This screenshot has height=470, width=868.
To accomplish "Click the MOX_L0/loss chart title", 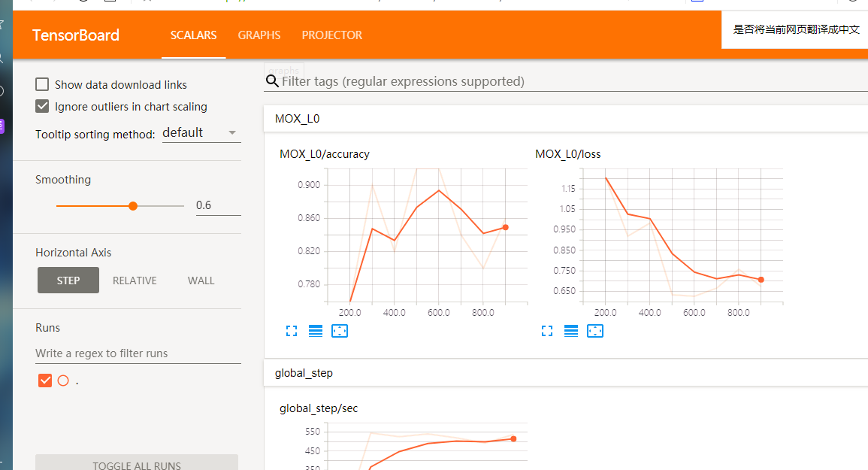I will click(x=568, y=154).
